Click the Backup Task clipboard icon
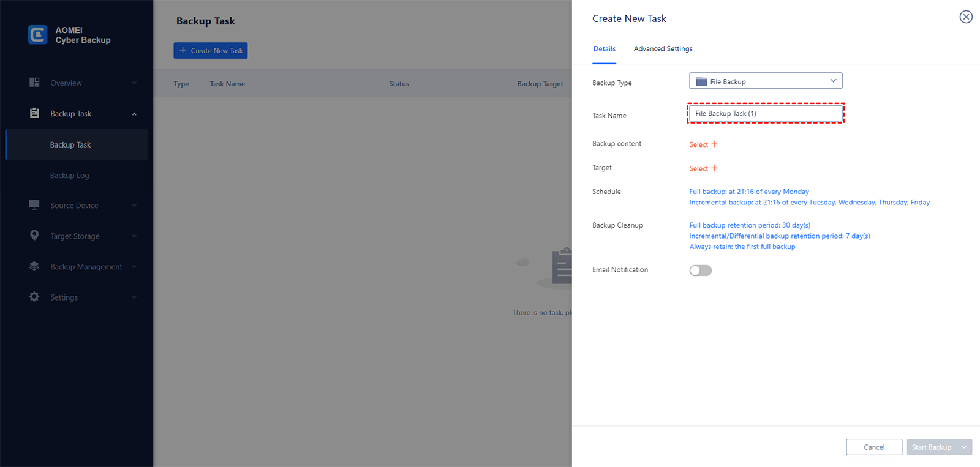The width and height of the screenshot is (980, 467). point(34,113)
